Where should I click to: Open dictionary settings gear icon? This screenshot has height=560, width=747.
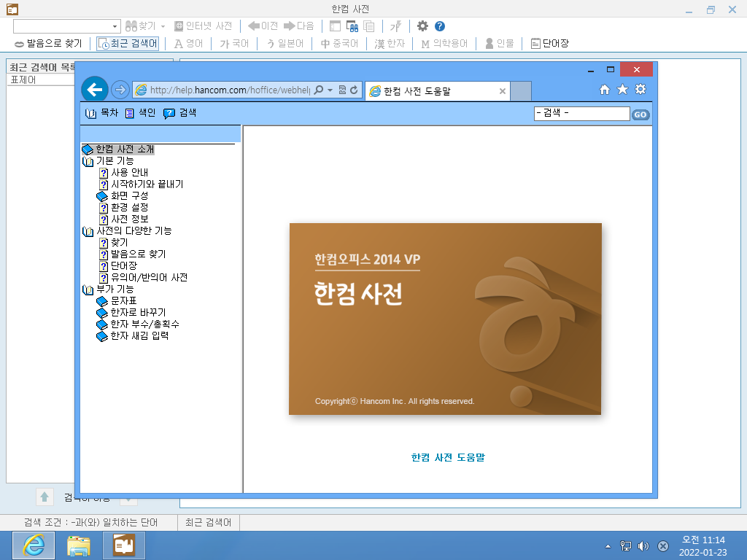tap(422, 26)
